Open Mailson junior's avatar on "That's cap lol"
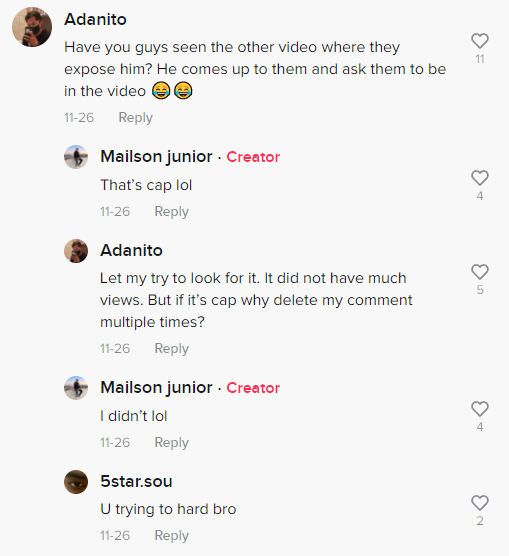The height and width of the screenshot is (556, 509). [x=76, y=157]
